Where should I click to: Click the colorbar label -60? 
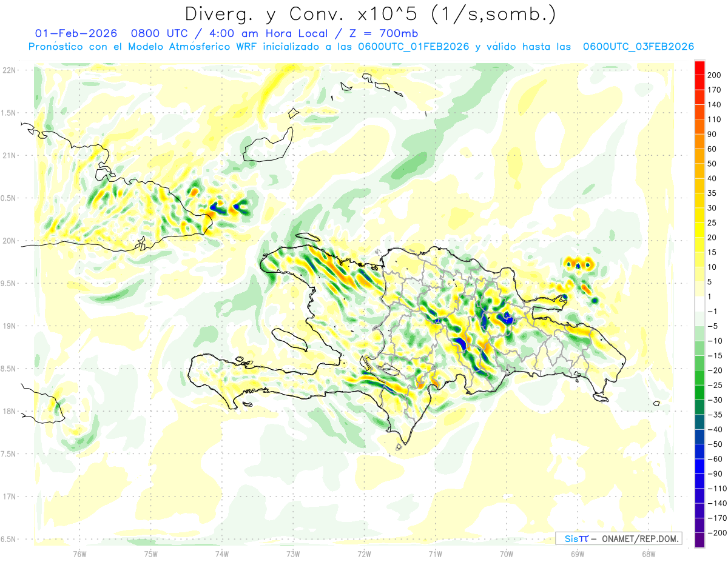point(715,459)
